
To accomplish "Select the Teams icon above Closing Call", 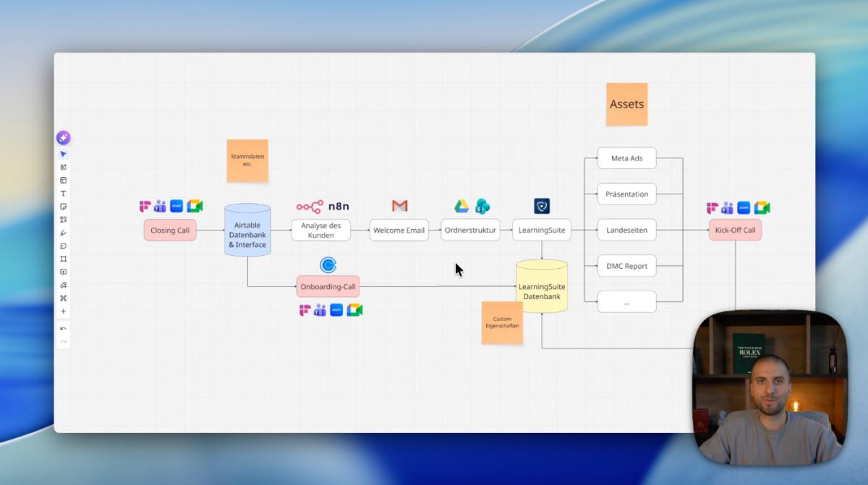I will [x=160, y=207].
